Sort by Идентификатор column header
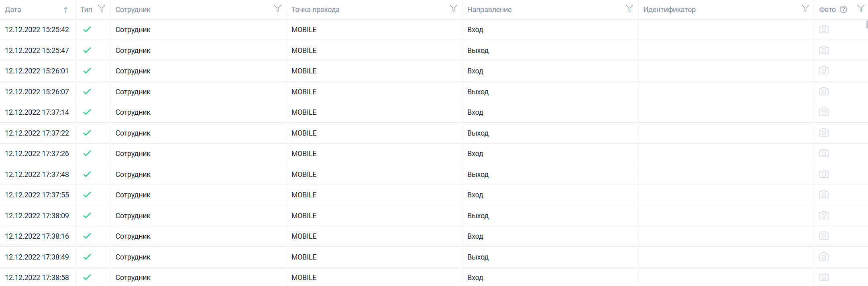This screenshot has height=286, width=868. pyautogui.click(x=669, y=10)
